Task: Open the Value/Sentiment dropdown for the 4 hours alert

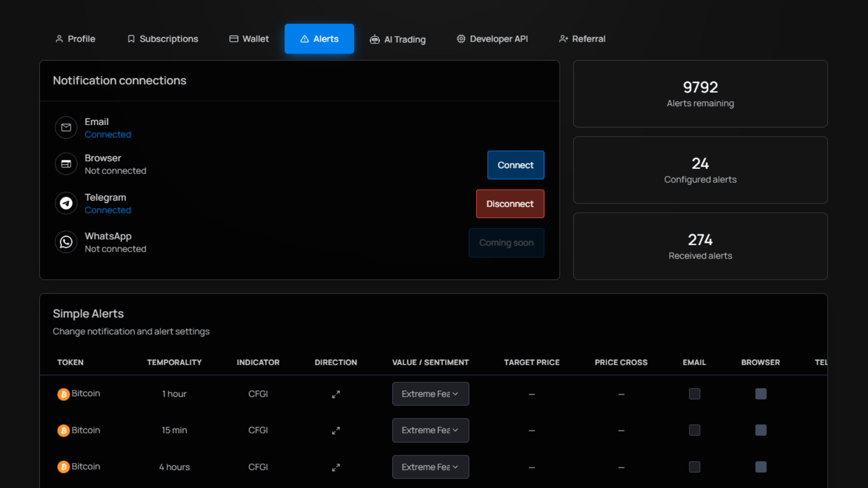Action: coord(430,467)
